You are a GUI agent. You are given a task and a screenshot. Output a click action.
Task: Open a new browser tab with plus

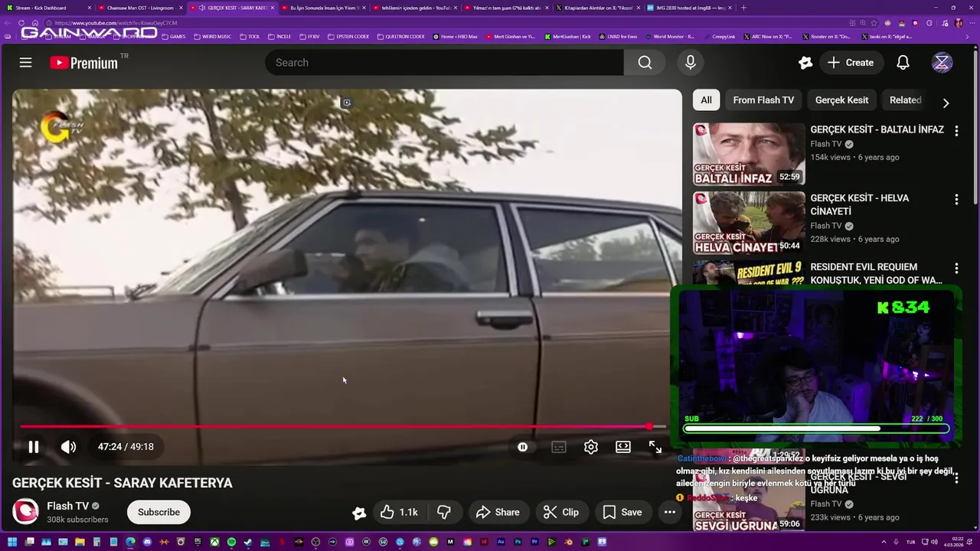(x=743, y=8)
